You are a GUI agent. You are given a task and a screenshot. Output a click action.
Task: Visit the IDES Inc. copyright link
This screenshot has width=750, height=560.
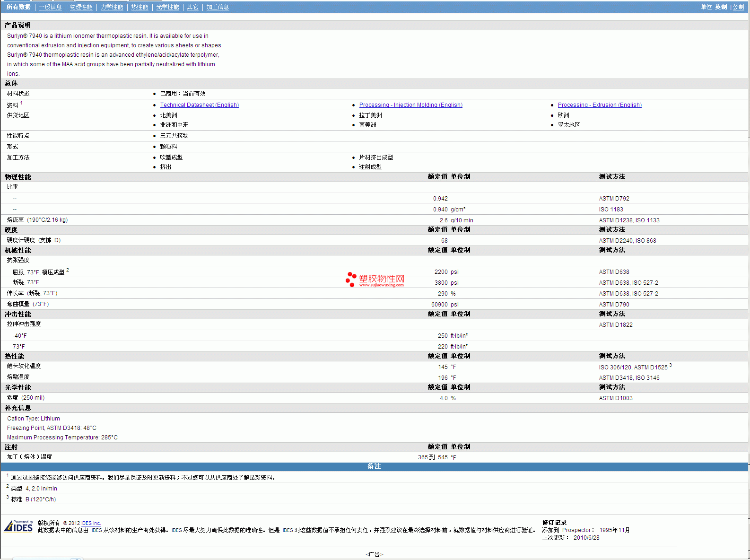click(x=91, y=523)
